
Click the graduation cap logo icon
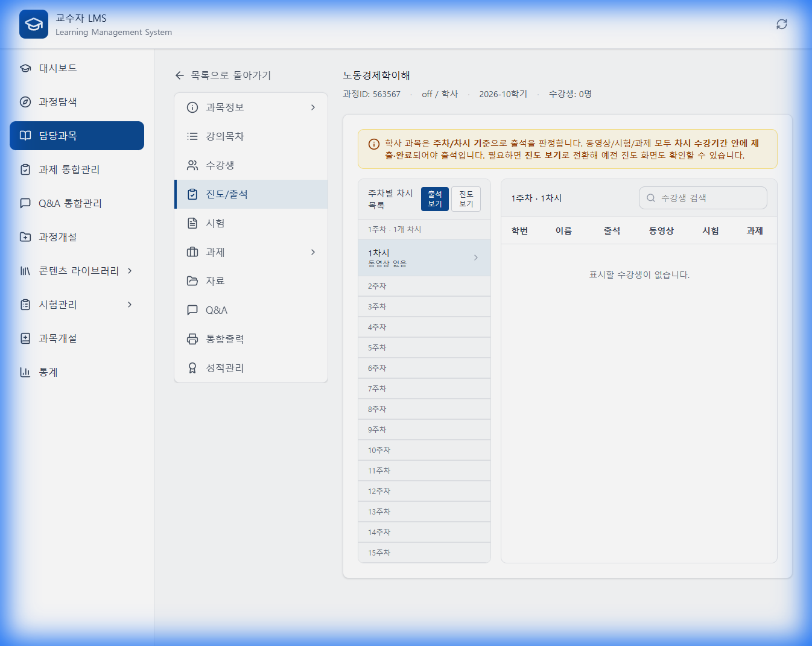33,24
